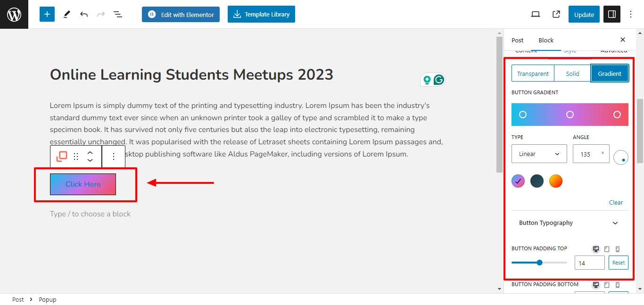Select the pencil Tools icon

pyautogui.click(x=66, y=14)
